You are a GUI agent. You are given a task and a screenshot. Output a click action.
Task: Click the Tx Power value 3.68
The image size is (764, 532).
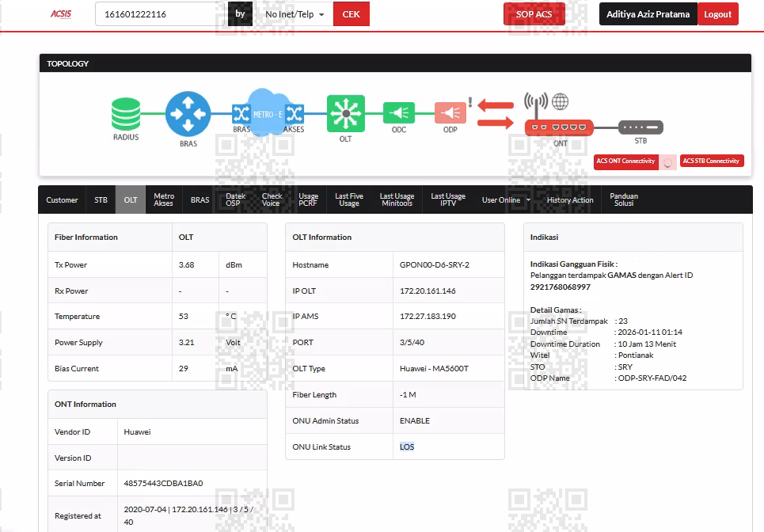(187, 265)
